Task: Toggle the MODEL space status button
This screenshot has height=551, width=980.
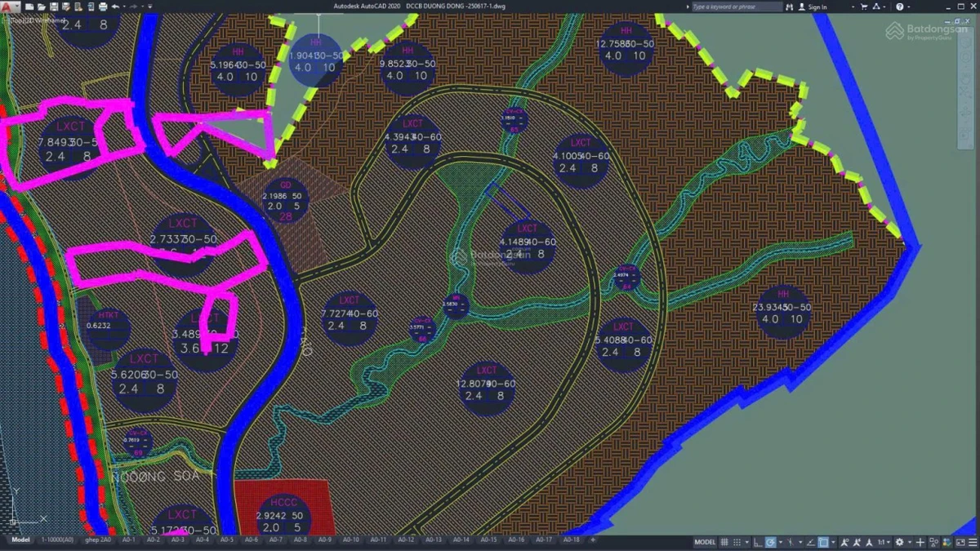Action: coord(705,541)
